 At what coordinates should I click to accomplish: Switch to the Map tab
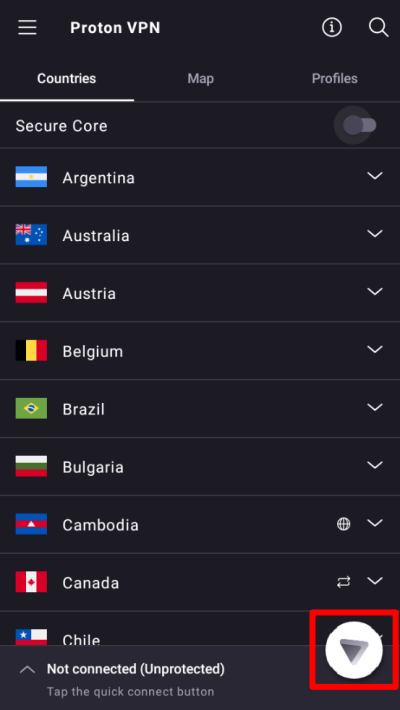pos(200,78)
